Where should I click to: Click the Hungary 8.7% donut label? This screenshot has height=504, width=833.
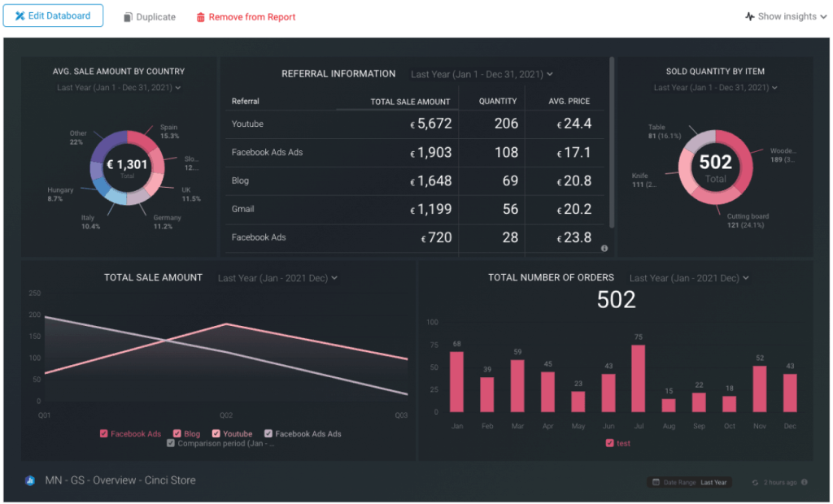click(x=60, y=194)
